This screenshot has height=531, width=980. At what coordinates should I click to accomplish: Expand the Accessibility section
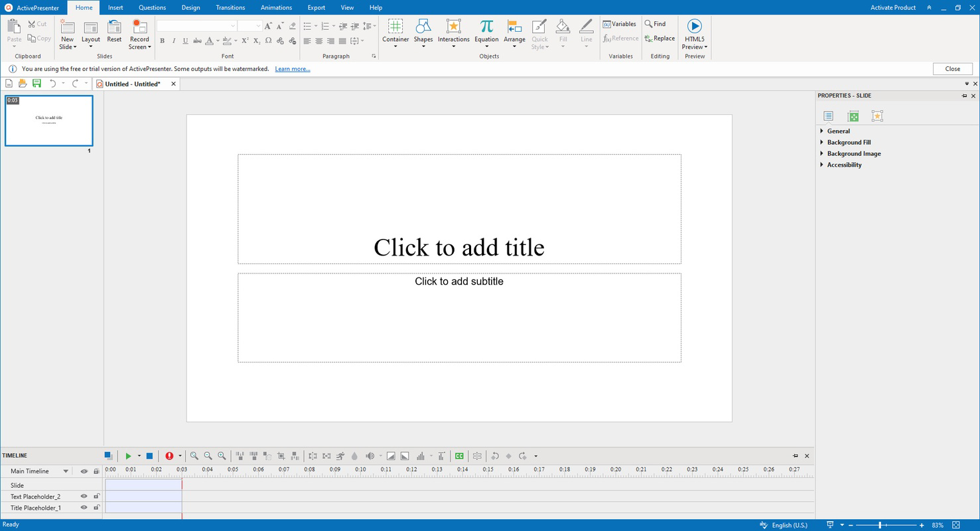pos(844,165)
